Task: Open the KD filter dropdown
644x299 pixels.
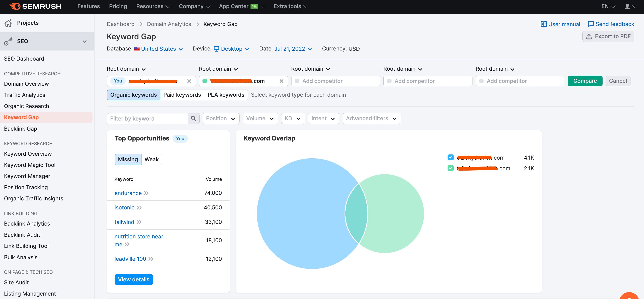Action: tap(293, 118)
